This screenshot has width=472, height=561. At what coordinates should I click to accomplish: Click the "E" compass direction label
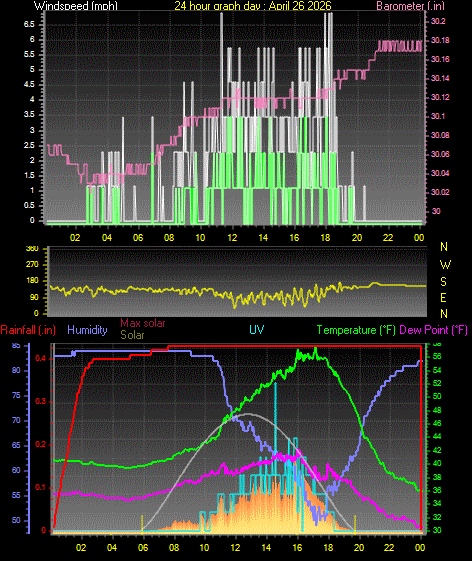coord(443,298)
